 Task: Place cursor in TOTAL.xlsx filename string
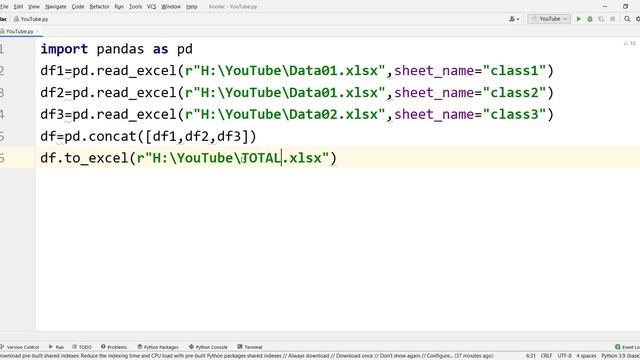click(x=282, y=158)
